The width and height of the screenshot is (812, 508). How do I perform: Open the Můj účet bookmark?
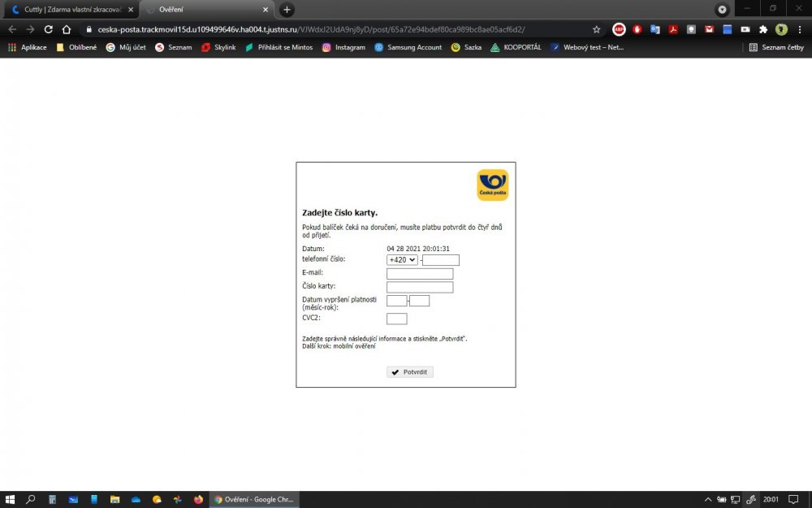(x=126, y=47)
